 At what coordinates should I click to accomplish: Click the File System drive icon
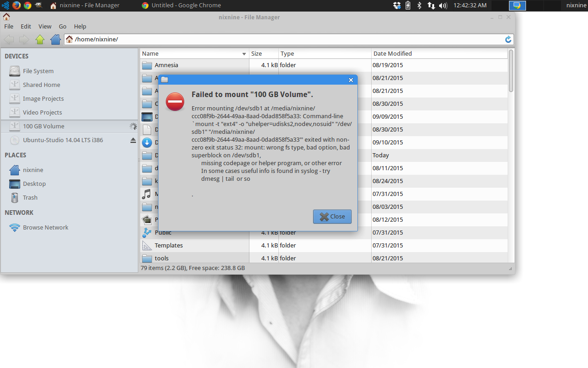(x=15, y=71)
